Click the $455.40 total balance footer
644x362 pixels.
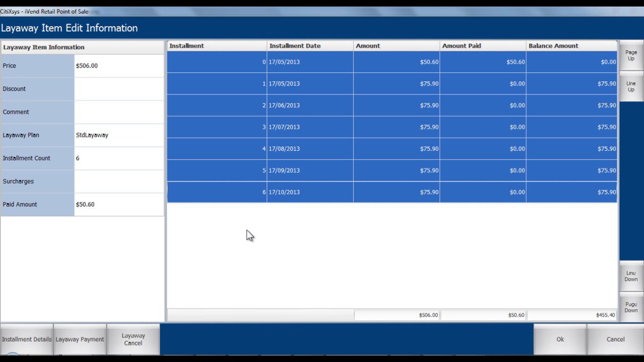tap(572, 315)
